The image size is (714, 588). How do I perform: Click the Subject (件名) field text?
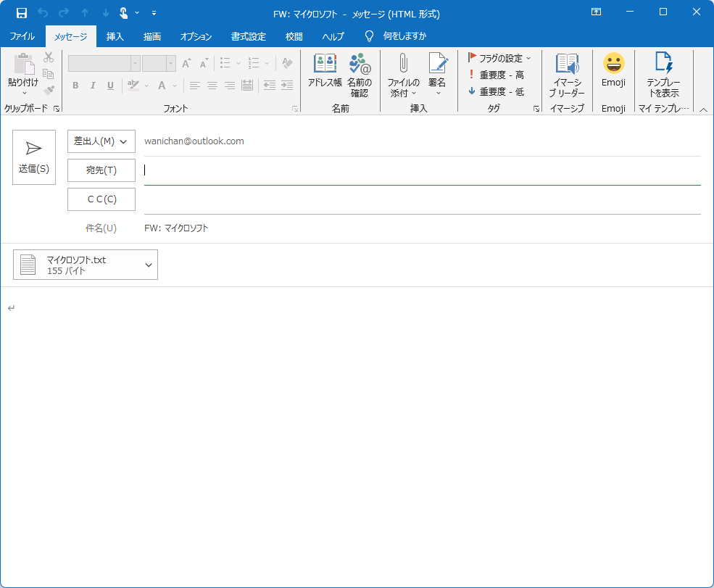coord(176,228)
